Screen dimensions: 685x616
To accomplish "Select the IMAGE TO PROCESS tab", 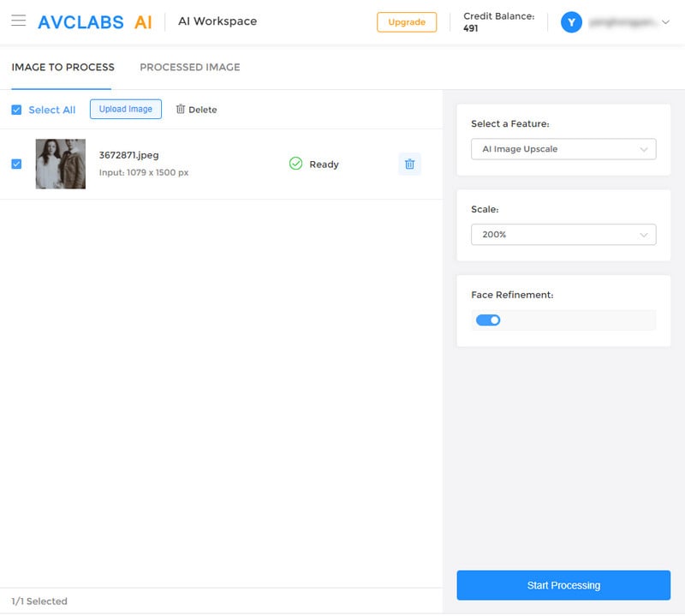I will point(63,67).
